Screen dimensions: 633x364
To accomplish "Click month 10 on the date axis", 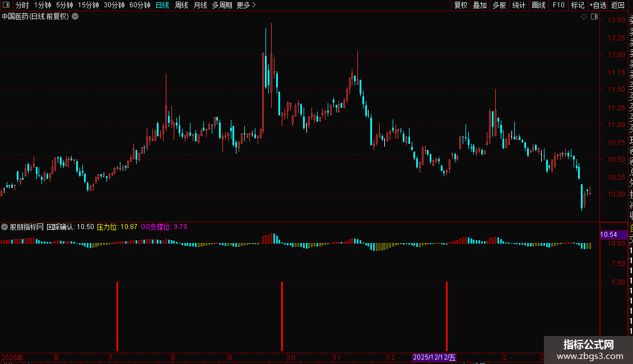I will [291, 357].
